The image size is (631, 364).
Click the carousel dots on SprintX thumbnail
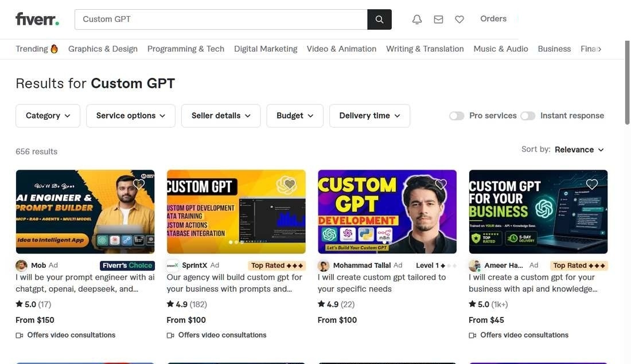tap(236, 242)
